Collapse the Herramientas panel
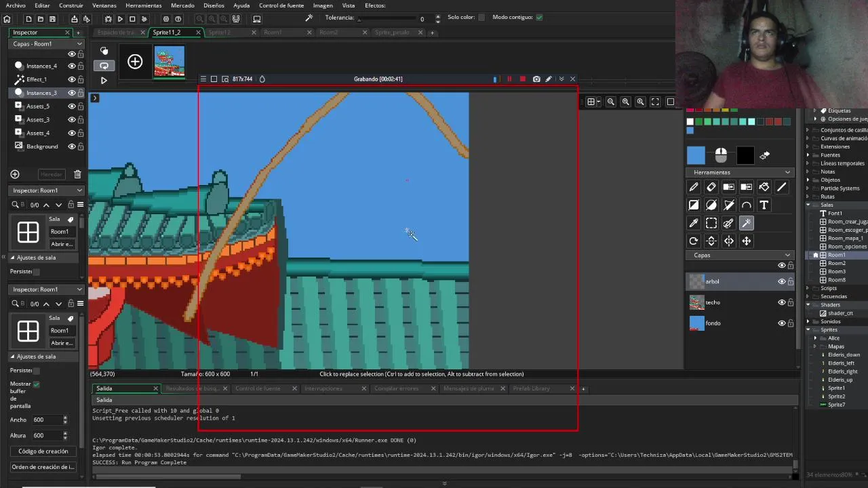This screenshot has height=488, width=868. [x=787, y=172]
